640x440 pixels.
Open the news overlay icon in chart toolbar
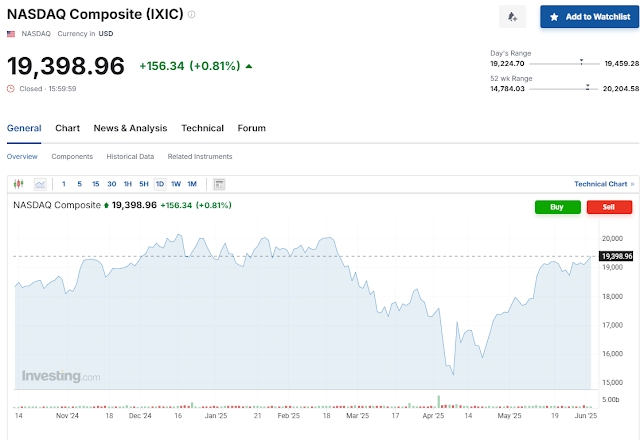[219, 184]
